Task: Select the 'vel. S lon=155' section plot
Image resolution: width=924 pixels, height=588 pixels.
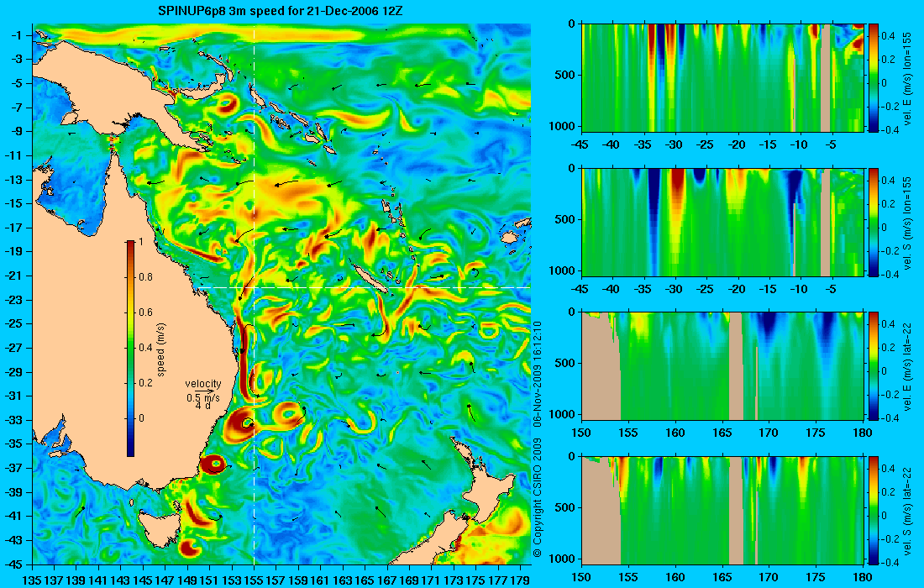Action: [x=722, y=222]
